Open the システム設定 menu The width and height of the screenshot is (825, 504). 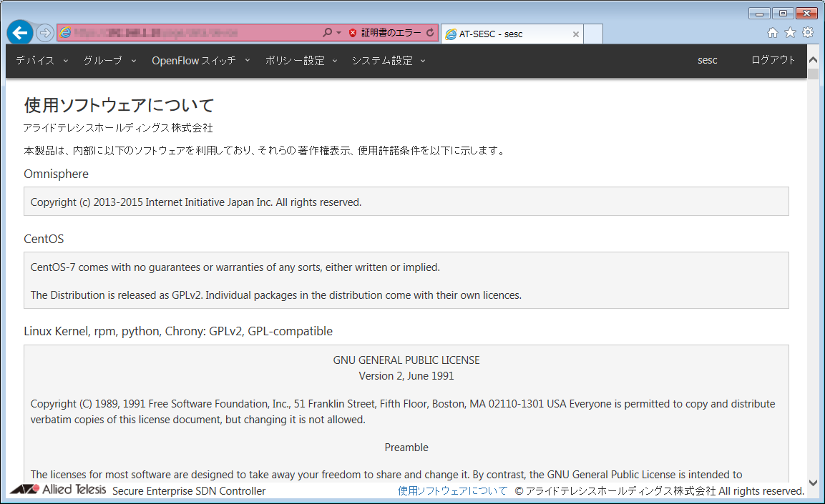[x=382, y=61]
